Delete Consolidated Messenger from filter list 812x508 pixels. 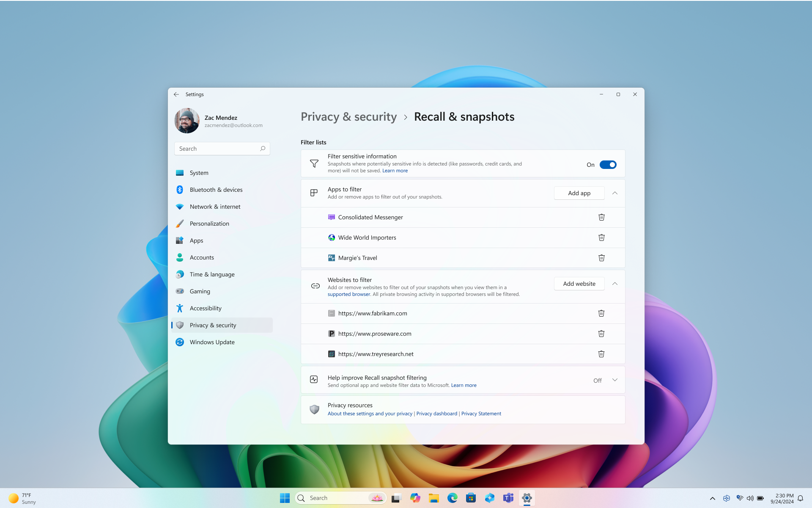coord(601,217)
